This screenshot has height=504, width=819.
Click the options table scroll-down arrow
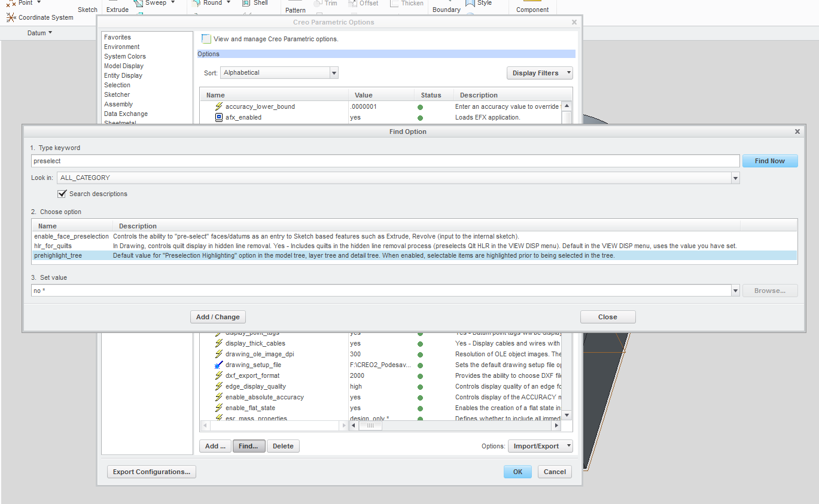pyautogui.click(x=567, y=415)
